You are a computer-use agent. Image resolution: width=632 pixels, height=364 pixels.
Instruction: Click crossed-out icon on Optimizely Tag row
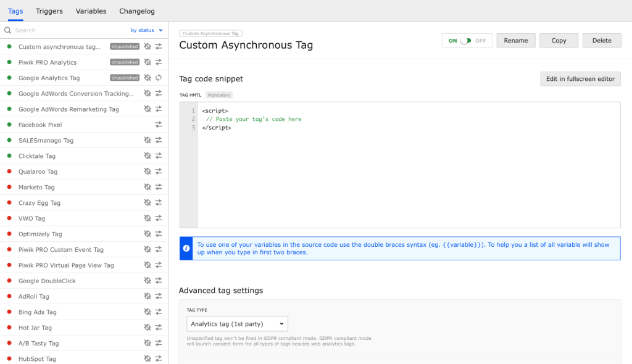(148, 234)
